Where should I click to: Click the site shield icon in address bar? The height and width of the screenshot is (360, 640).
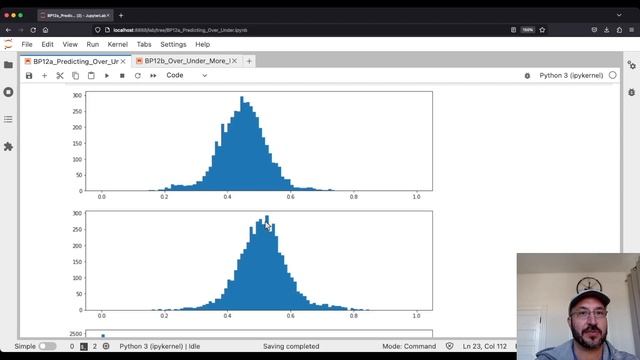coord(98,30)
